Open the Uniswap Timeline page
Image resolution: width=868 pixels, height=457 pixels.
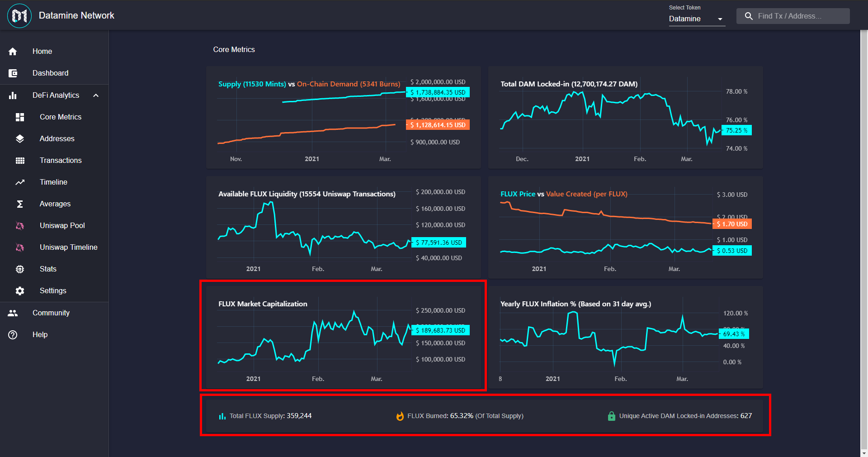point(69,248)
